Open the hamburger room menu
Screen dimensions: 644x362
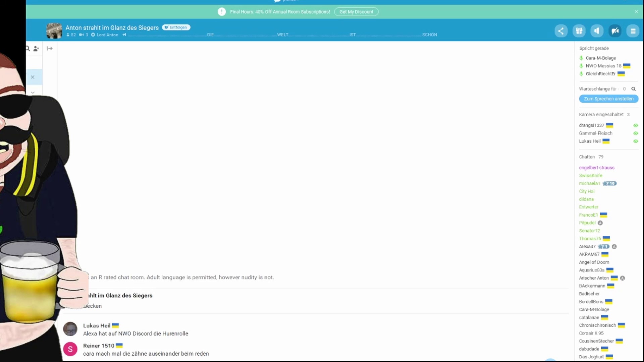[633, 31]
